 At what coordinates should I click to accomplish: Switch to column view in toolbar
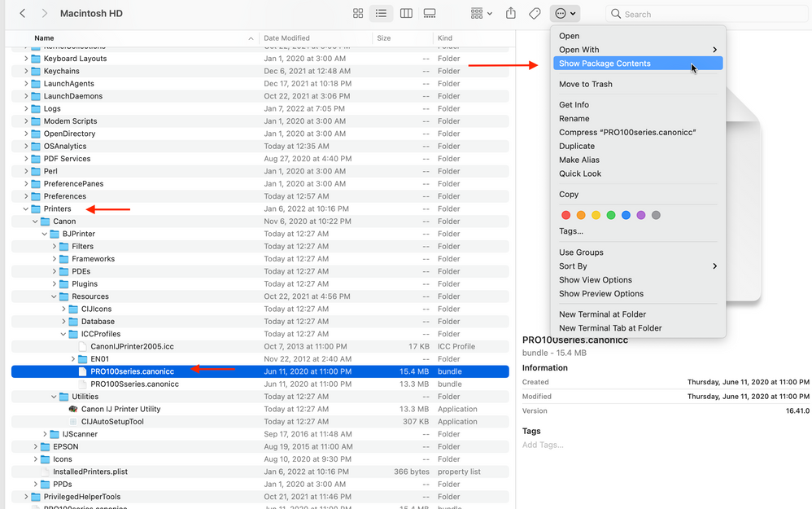[405, 14]
